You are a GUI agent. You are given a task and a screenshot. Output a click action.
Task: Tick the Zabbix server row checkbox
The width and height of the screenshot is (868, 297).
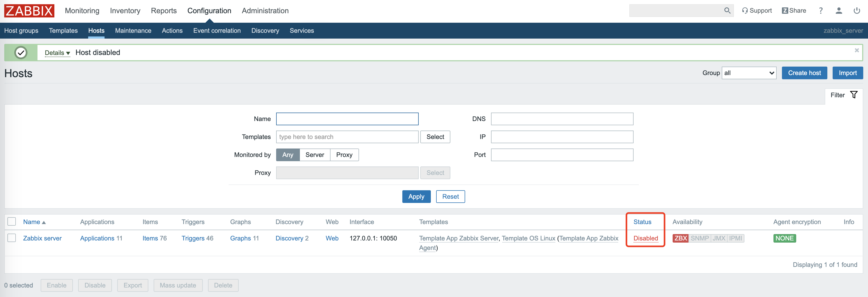coord(12,238)
